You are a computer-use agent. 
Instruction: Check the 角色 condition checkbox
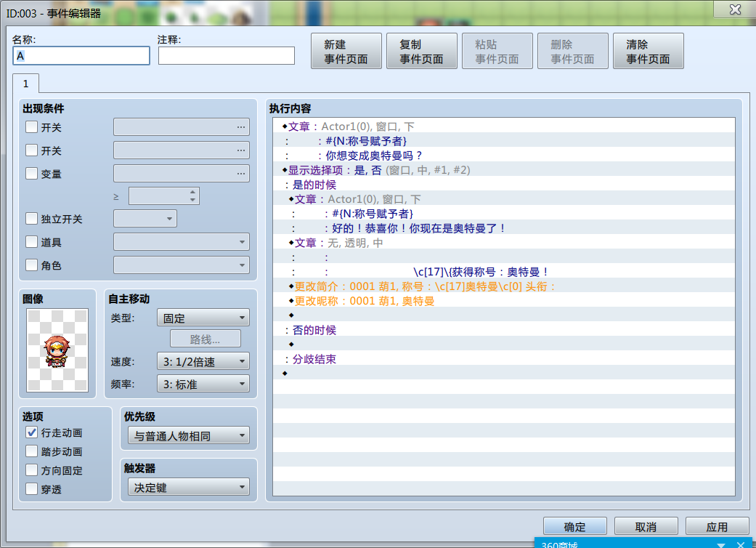tap(31, 265)
